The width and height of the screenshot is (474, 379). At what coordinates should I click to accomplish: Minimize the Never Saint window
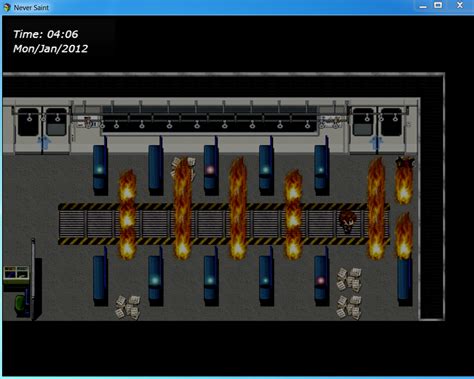pyautogui.click(x=423, y=6)
